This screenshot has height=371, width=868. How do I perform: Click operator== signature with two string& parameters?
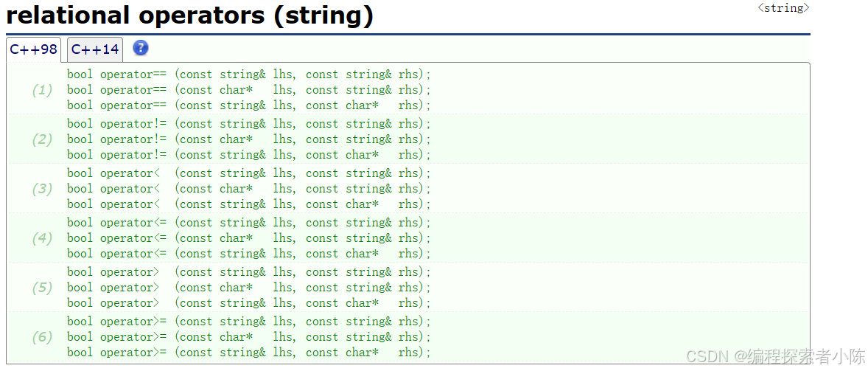[x=248, y=74]
